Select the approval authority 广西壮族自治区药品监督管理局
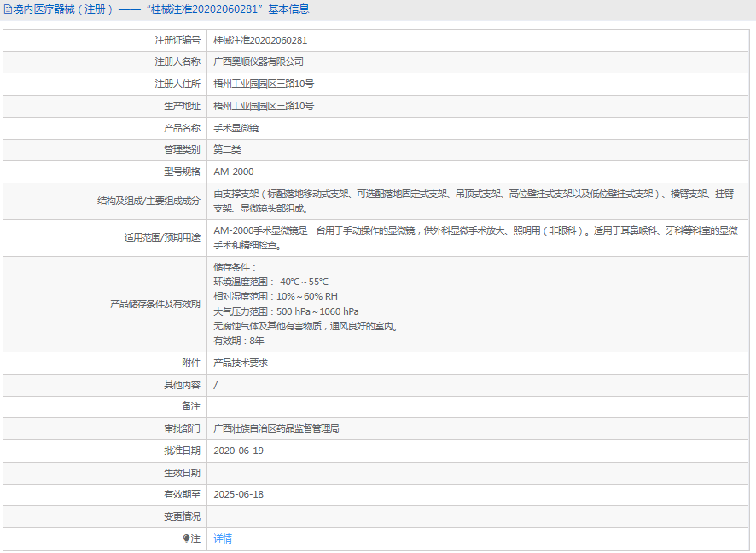756x553 pixels. 276,428
